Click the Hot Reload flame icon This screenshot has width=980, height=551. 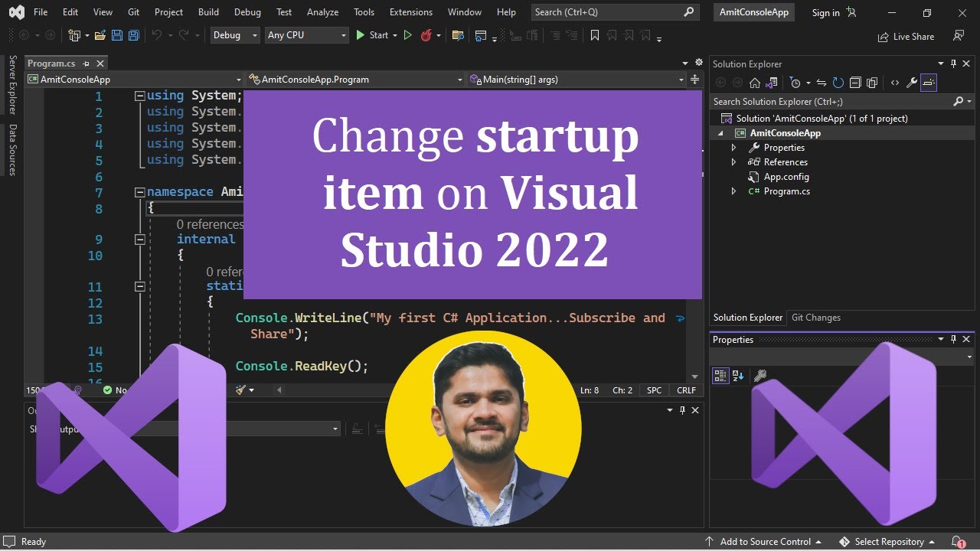(x=426, y=35)
